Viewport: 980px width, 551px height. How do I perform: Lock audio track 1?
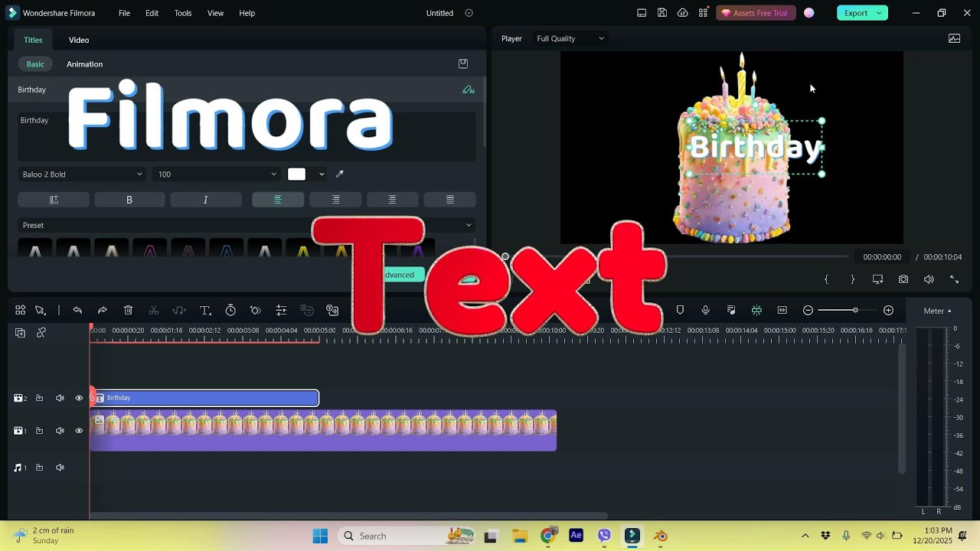coord(39,468)
